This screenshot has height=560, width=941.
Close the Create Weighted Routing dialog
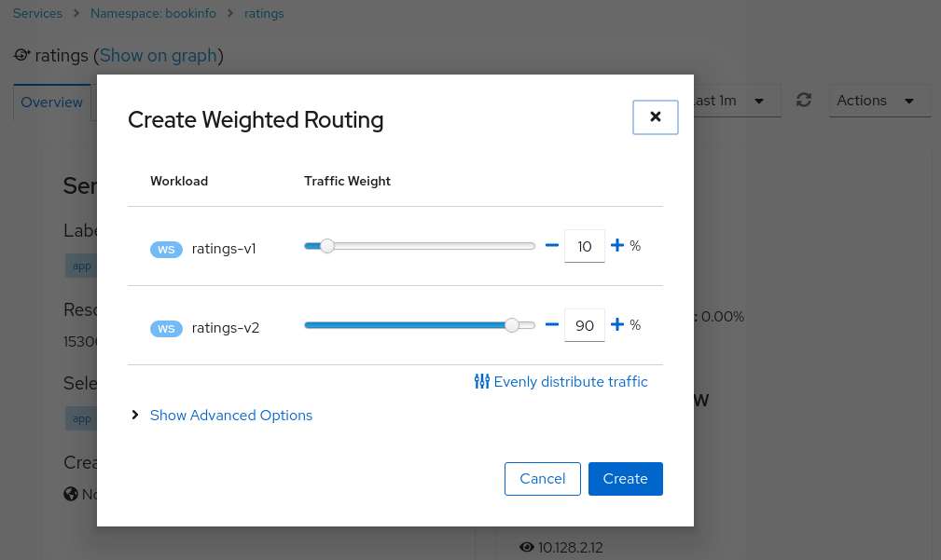click(655, 117)
